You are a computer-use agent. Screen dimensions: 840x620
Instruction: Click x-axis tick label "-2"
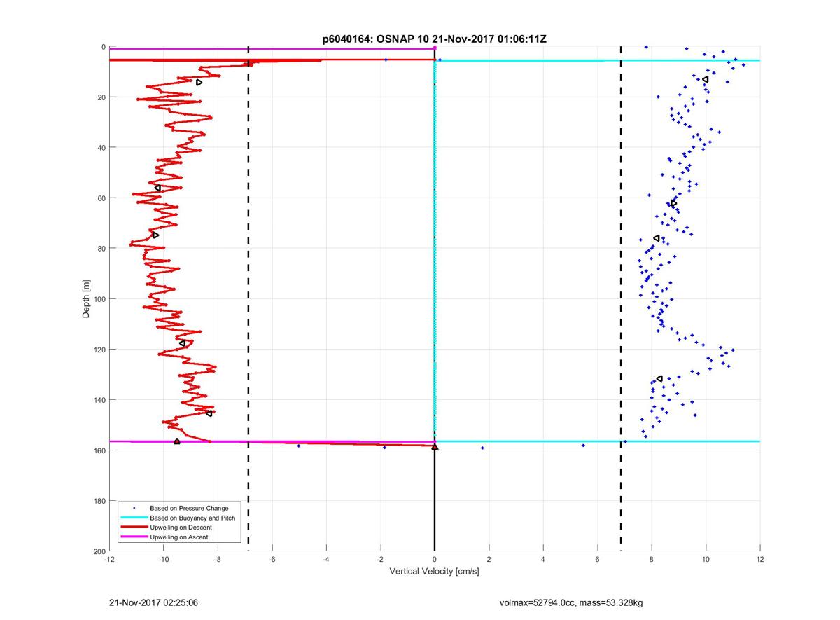coord(380,560)
